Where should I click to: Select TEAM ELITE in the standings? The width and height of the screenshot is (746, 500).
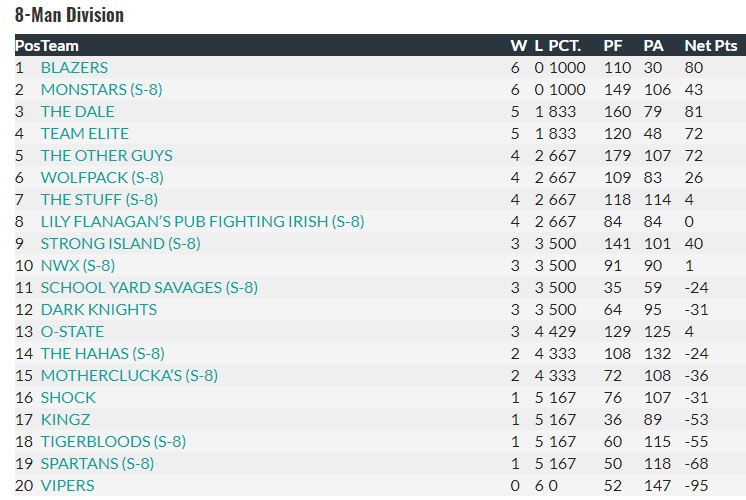84,133
